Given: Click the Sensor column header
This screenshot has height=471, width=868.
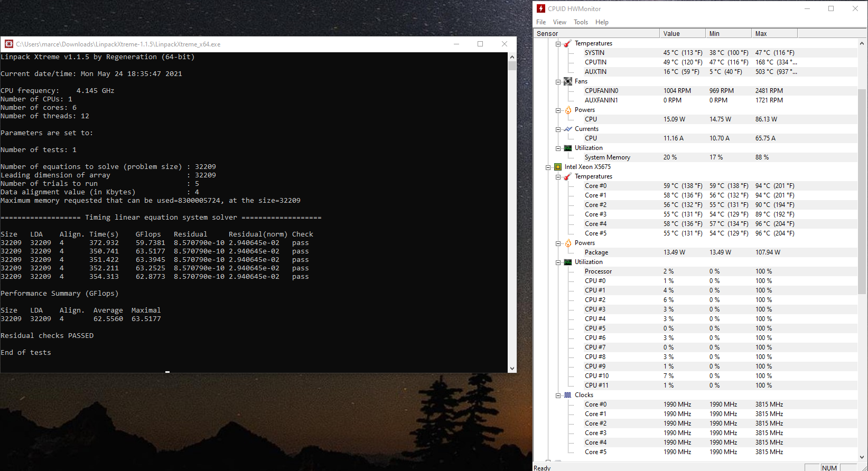Looking at the screenshot, I should click(x=596, y=33).
